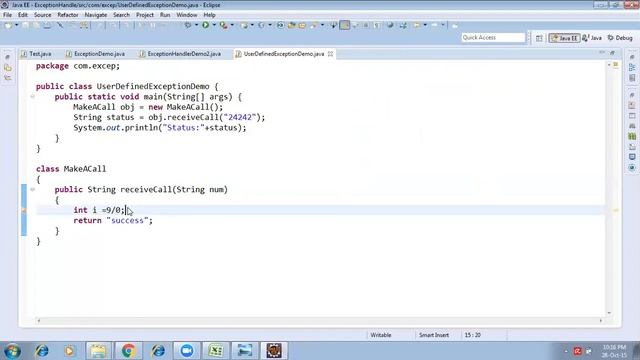Viewport: 640px width, 360px height.
Task: Click the Search flashlight toolbar icon
Action: [x=313, y=25]
